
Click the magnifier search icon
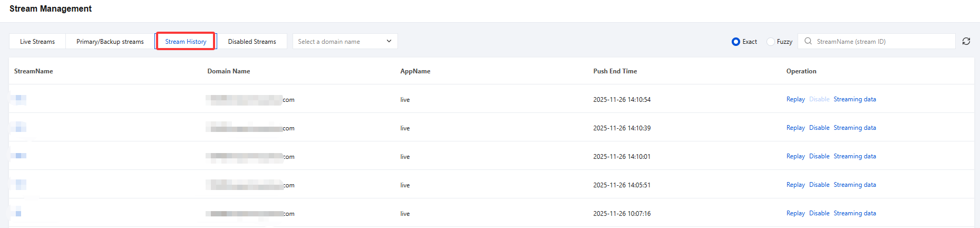point(808,41)
